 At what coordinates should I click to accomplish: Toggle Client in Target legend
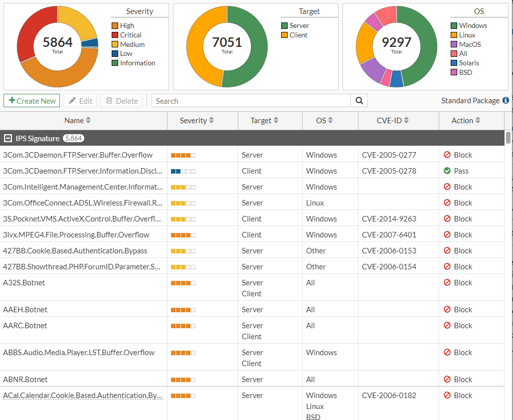tap(298, 35)
